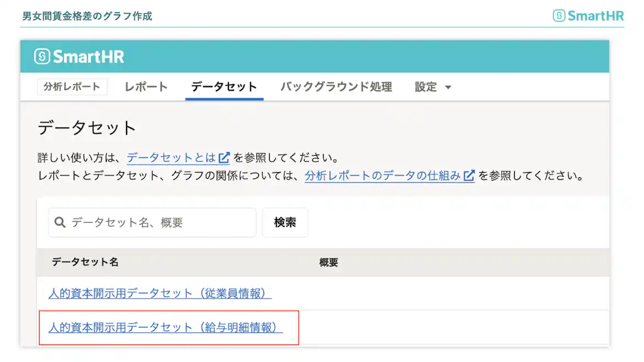Select the active データセット tab
644x362 pixels.
point(223,86)
